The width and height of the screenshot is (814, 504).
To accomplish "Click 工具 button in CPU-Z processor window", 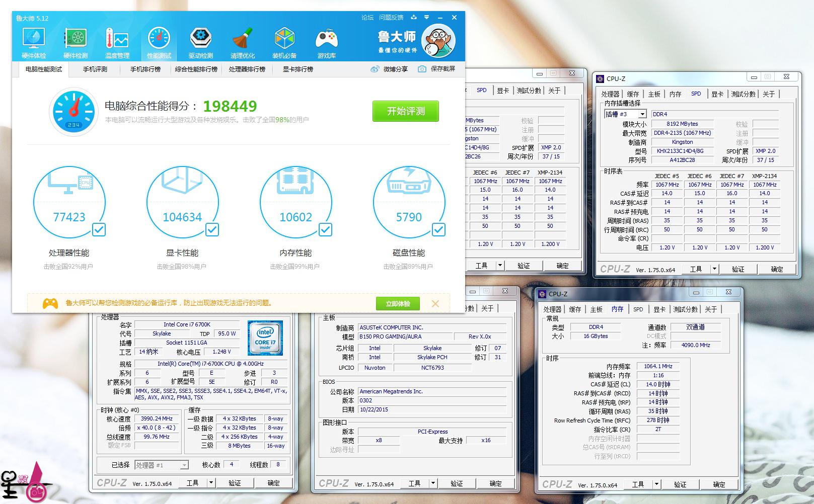I will (192, 483).
